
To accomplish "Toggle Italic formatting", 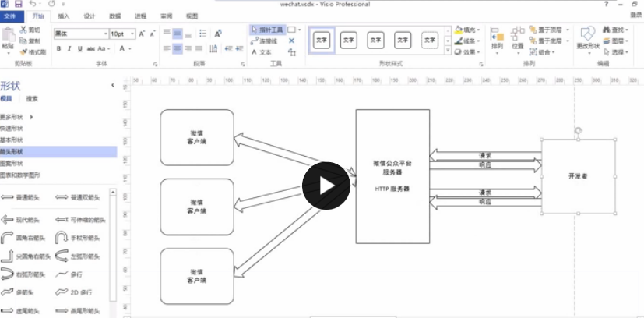I will point(69,48).
